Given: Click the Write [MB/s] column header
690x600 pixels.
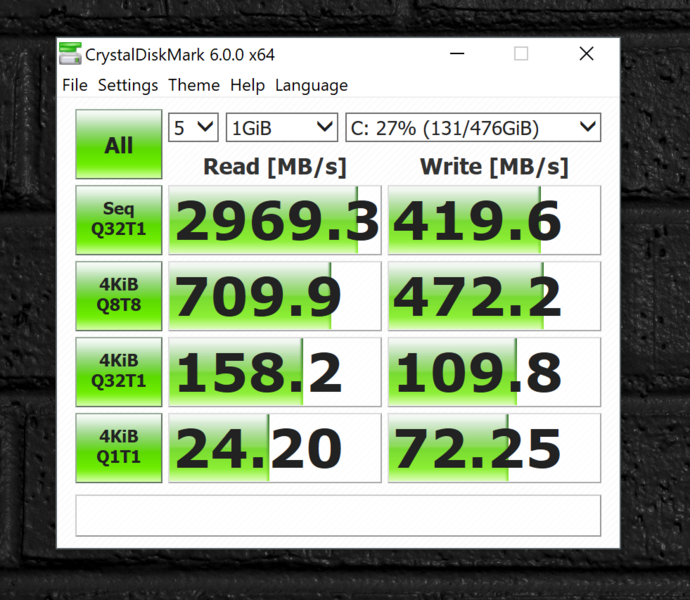Looking at the screenshot, I should click(x=494, y=167).
